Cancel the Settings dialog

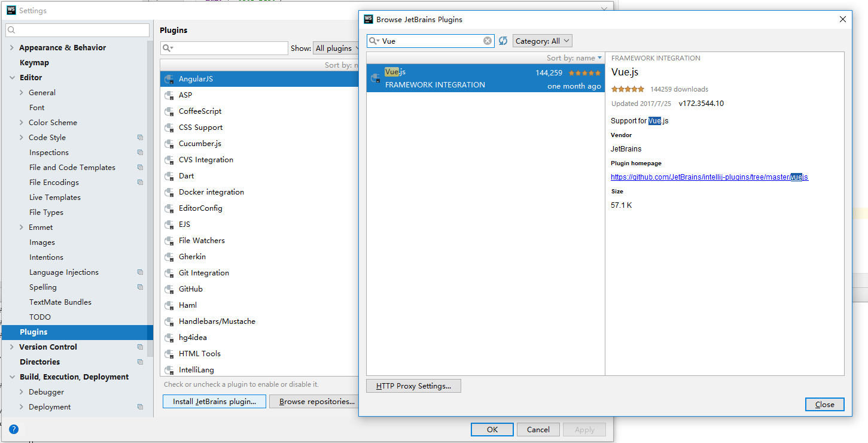[538, 429]
